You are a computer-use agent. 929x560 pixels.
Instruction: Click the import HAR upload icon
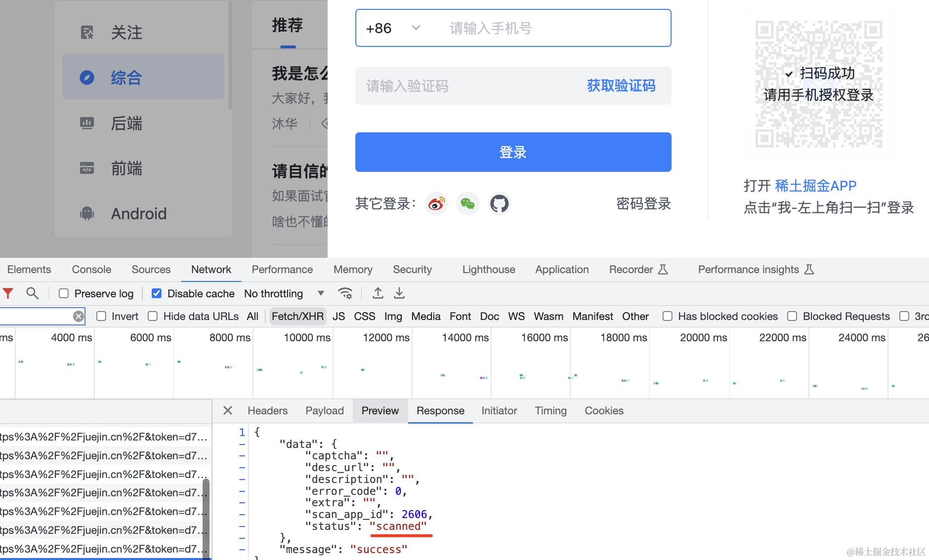(378, 293)
